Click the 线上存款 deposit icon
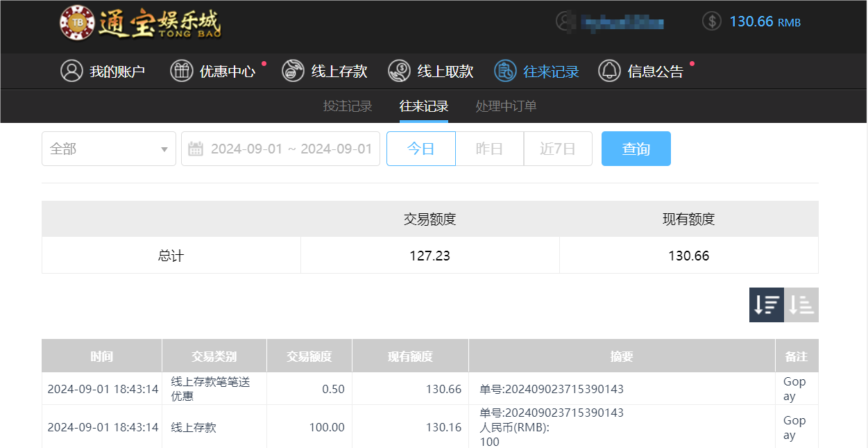This screenshot has width=868, height=448. click(x=293, y=70)
